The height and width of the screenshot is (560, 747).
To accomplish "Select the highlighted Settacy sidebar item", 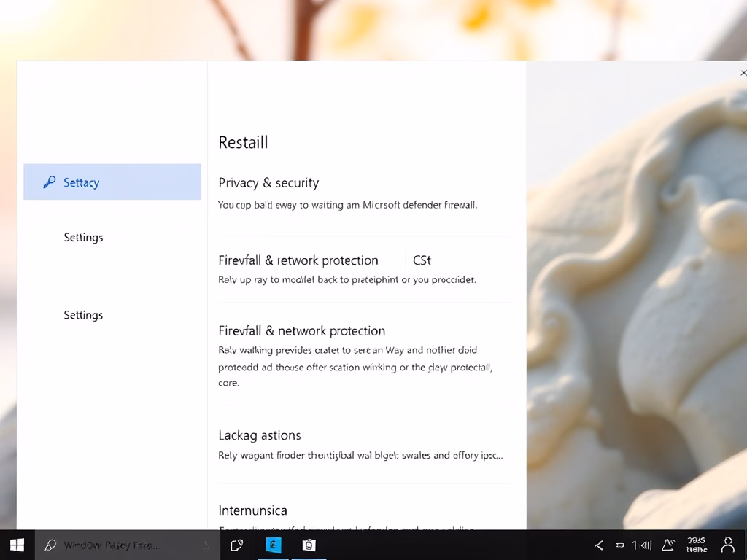I will coord(112,182).
